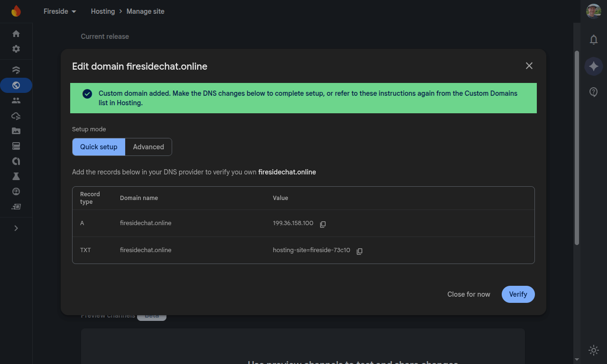This screenshot has width=607, height=364.
Task: Open the Fireside project selector dropdown
Action: coord(59,11)
